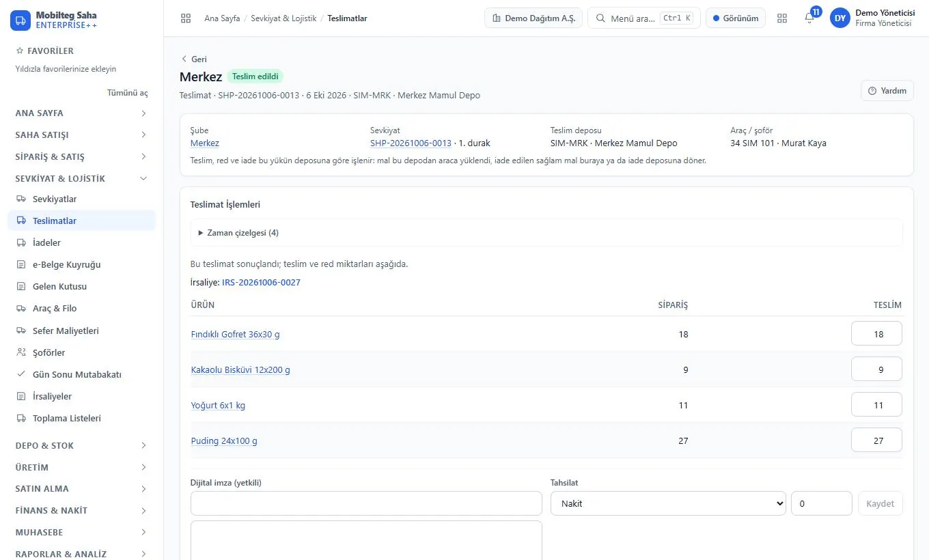
Task: Click the Dijital imza (yetkili) name field
Action: click(366, 503)
